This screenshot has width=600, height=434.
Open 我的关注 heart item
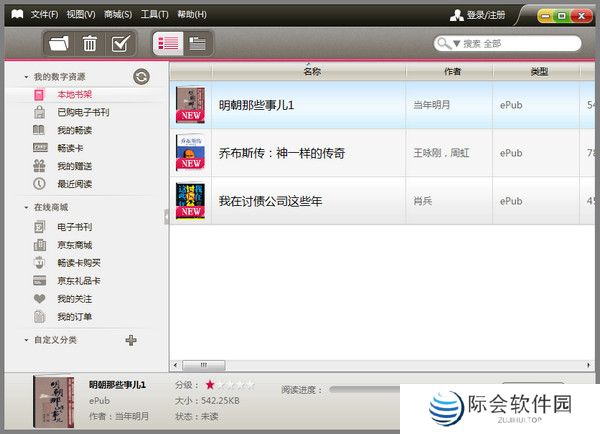pyautogui.click(x=74, y=298)
